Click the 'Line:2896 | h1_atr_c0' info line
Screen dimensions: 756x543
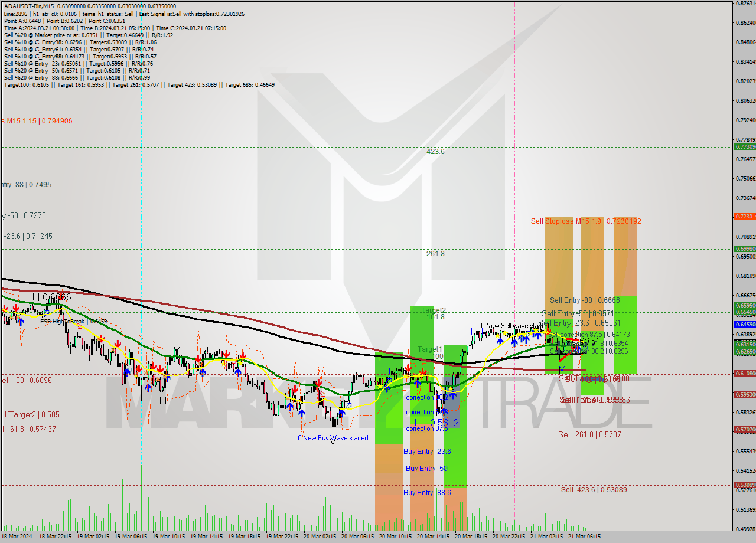pyautogui.click(x=124, y=14)
